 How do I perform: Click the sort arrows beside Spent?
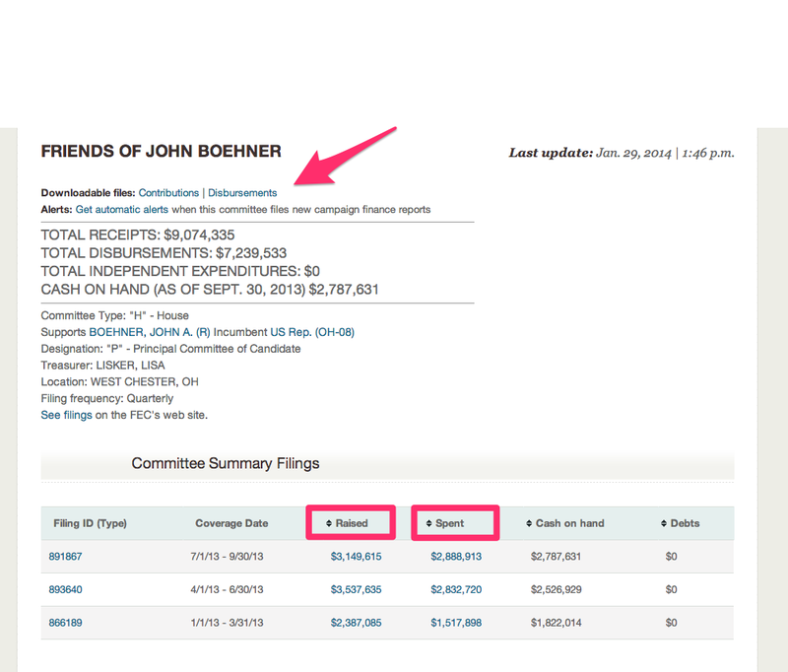click(428, 523)
